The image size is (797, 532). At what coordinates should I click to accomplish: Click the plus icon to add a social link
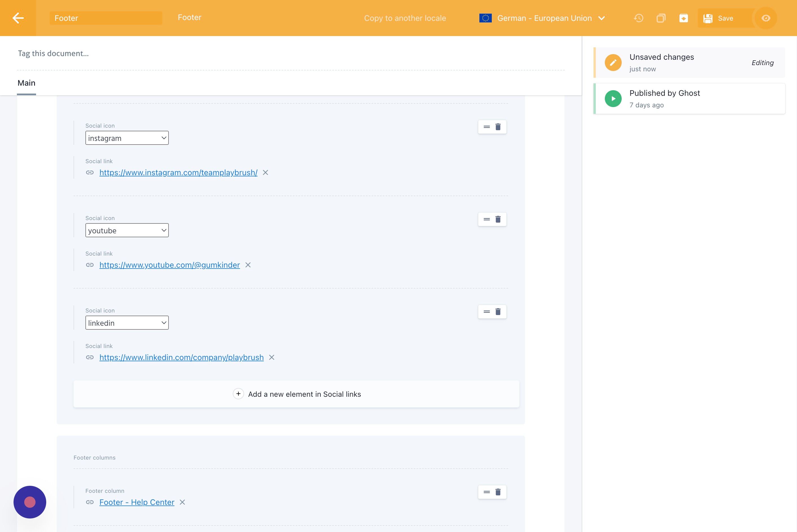tap(238, 394)
